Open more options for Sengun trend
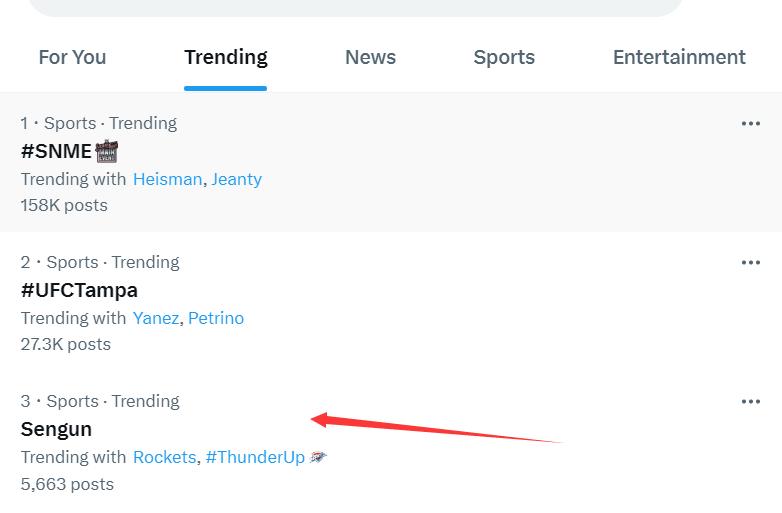Screen dimensions: 782x513 pos(751,401)
